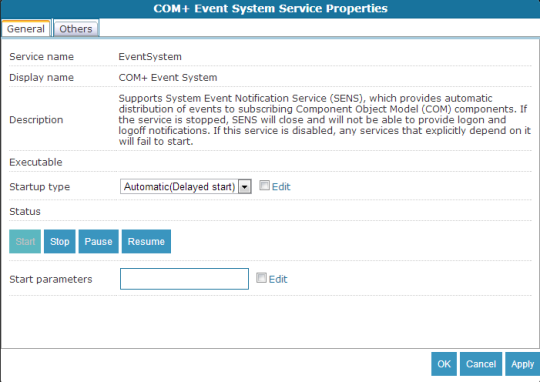This screenshot has height=382, width=540.
Task: Click the Edit link beside Start parameters
Action: coord(278,279)
